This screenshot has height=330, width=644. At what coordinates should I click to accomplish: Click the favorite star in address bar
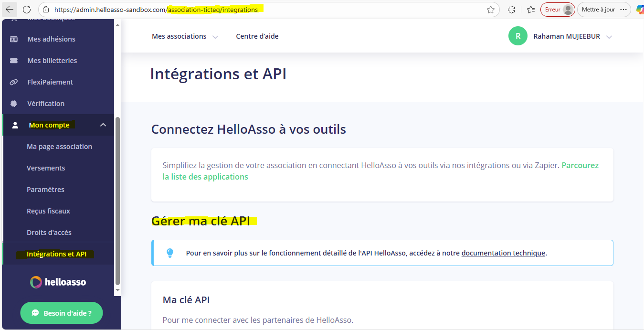click(x=490, y=10)
